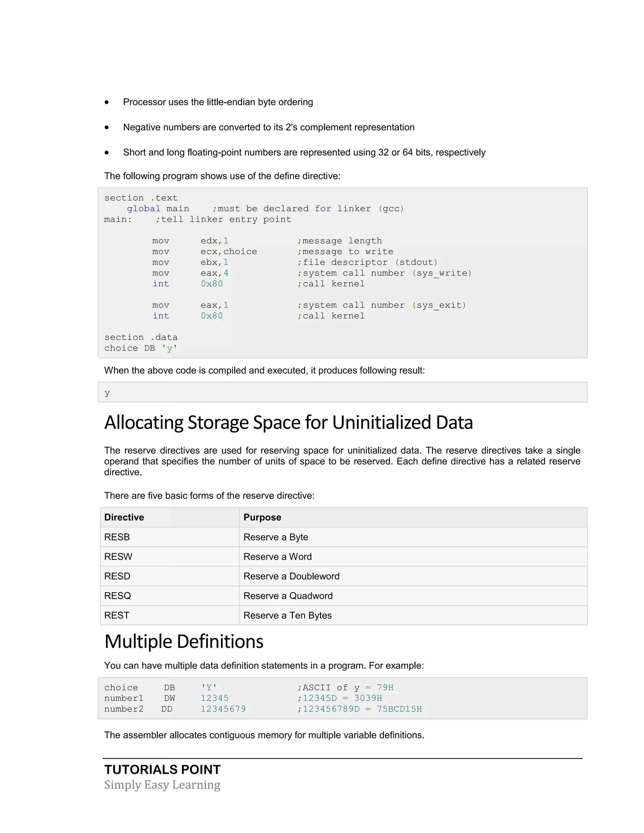Click the REST directive cell
This screenshot has width=644, height=833.
pos(117,615)
